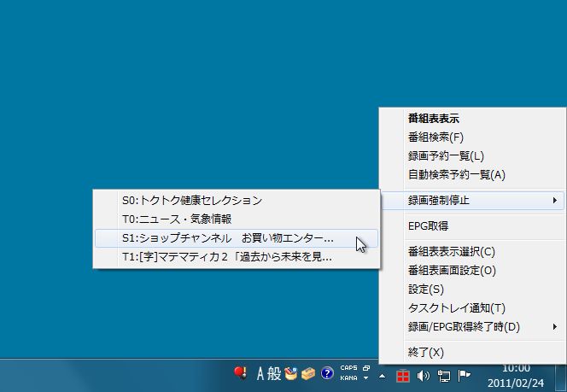The height and width of the screenshot is (392, 567).
Task: Toggle CAPS lock indicator on language bar
Action: point(348,368)
